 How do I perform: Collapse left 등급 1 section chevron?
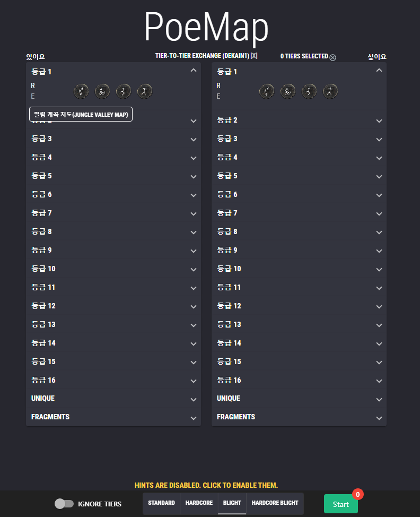tap(194, 70)
